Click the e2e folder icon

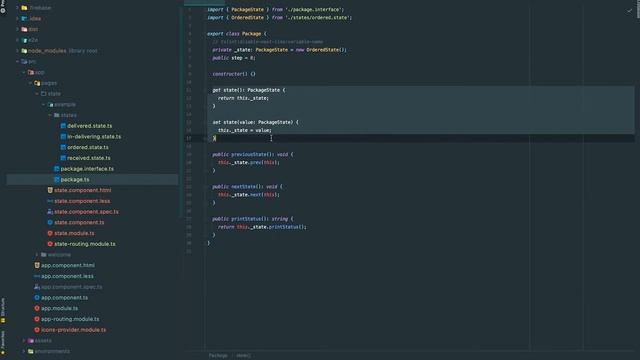click(24, 40)
